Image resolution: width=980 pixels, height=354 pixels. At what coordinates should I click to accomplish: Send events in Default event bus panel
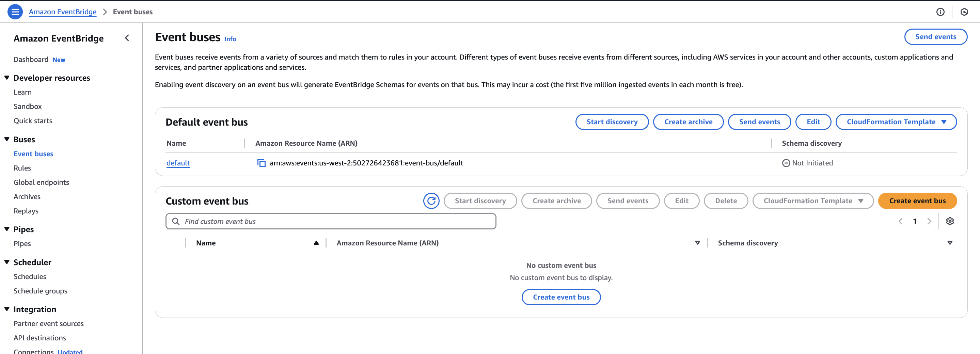759,122
